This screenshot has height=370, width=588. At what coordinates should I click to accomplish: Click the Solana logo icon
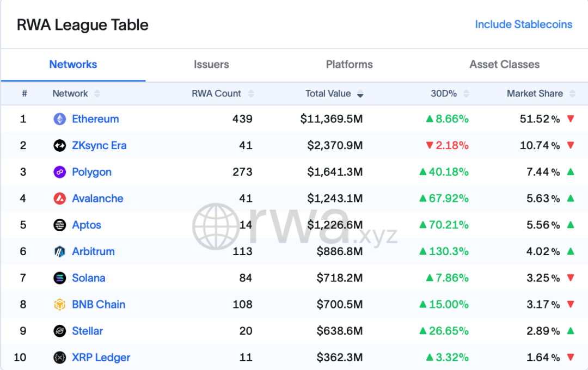tap(60, 278)
